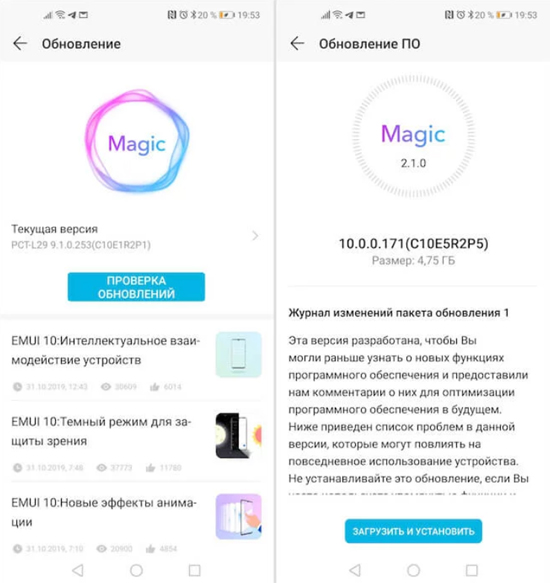Go back from Обновление ПО screen
550x583 pixels.
297,44
